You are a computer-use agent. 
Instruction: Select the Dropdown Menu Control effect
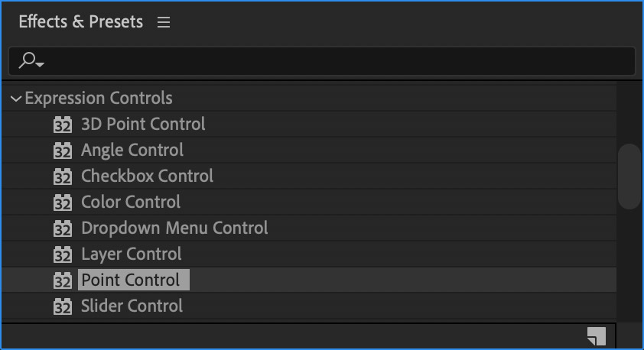click(x=174, y=228)
